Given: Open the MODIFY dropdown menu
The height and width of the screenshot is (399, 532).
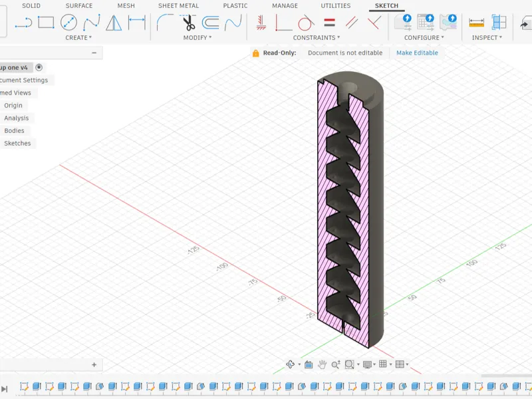Looking at the screenshot, I should coord(197,38).
